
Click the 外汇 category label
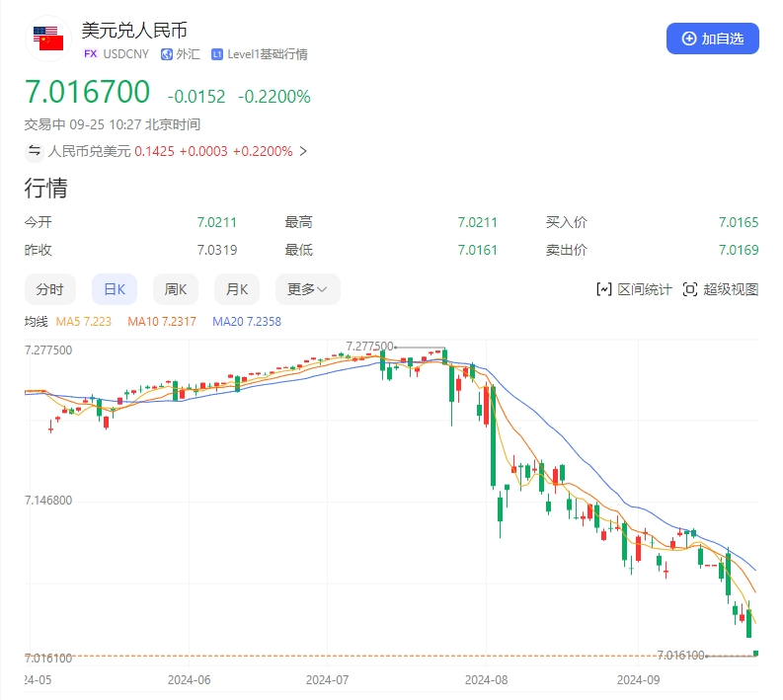(x=188, y=54)
